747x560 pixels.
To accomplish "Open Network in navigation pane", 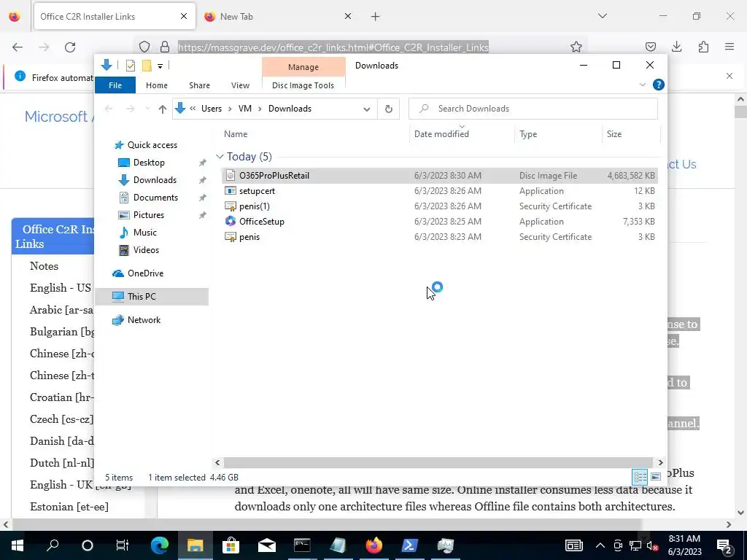I will (x=136, y=320).
